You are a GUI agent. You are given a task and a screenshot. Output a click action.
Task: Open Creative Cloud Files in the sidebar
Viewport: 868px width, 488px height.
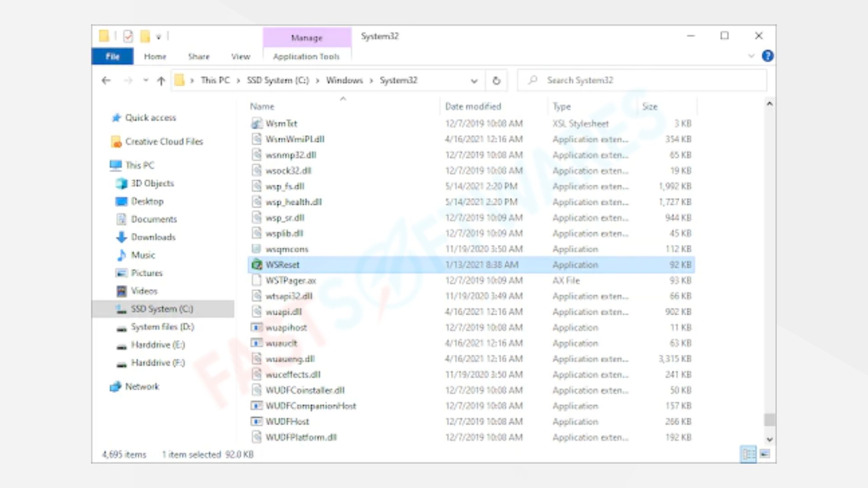[x=158, y=142]
